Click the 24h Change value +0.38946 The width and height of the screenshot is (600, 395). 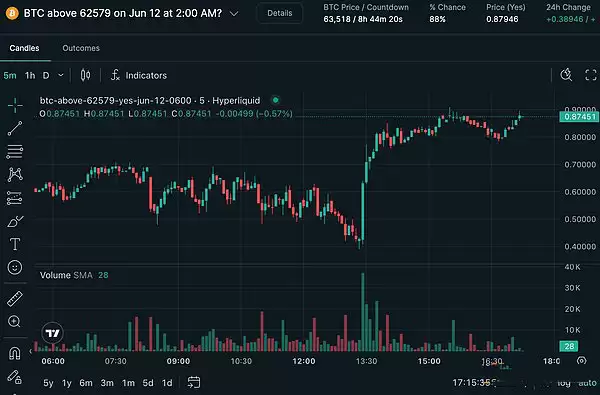point(565,19)
